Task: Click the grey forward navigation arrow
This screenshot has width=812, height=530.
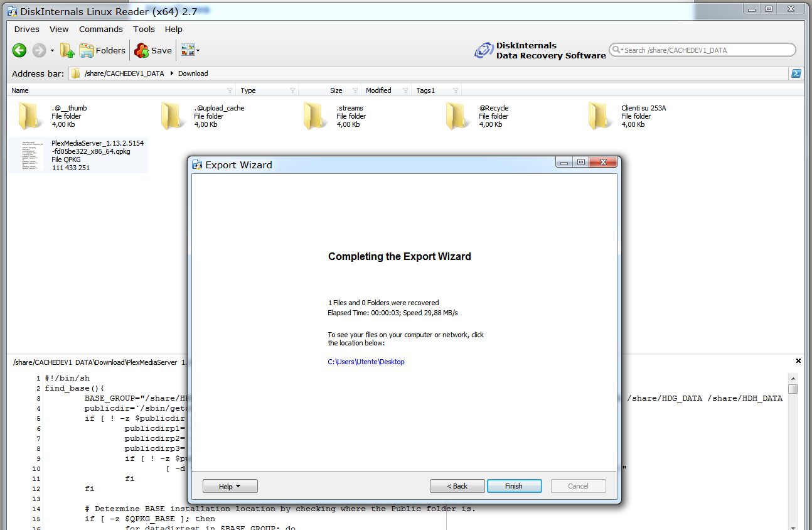Action: [39, 50]
